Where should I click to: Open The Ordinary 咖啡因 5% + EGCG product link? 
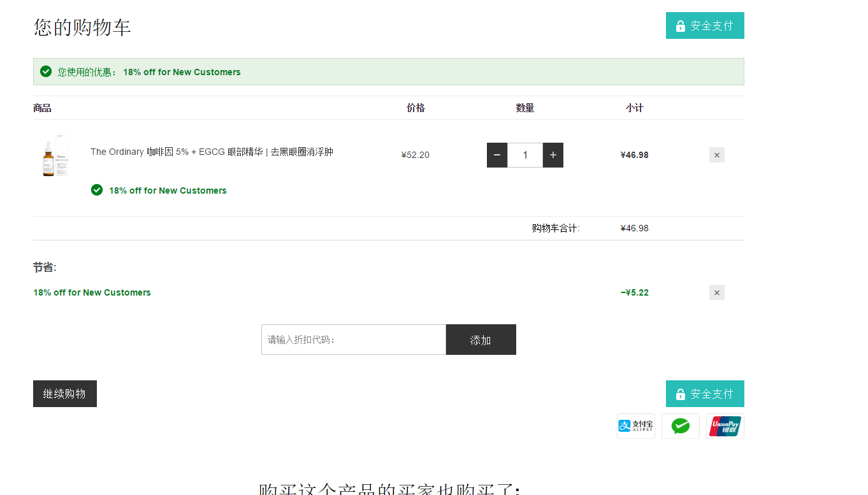coord(212,152)
